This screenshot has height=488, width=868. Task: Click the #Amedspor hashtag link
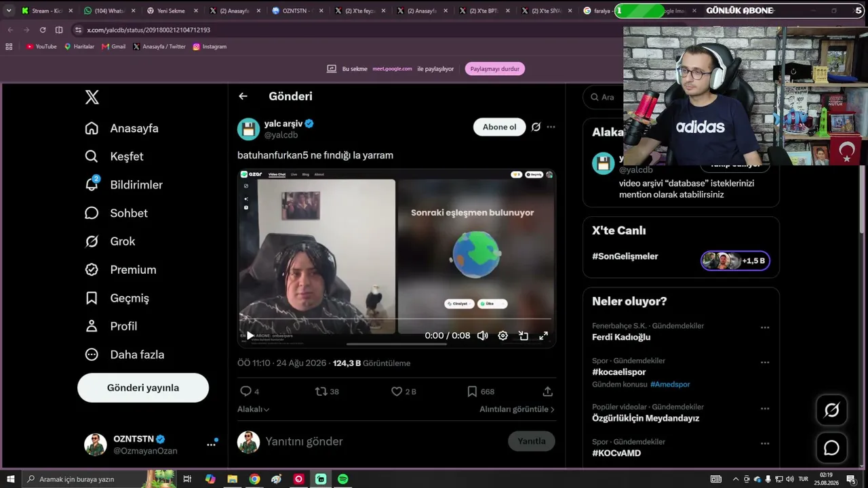click(x=670, y=384)
